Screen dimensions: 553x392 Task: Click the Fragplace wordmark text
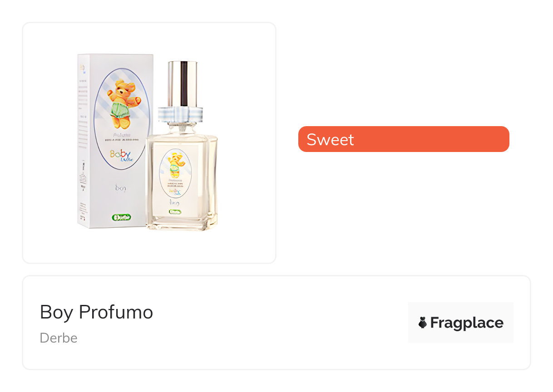pyautogui.click(x=467, y=323)
